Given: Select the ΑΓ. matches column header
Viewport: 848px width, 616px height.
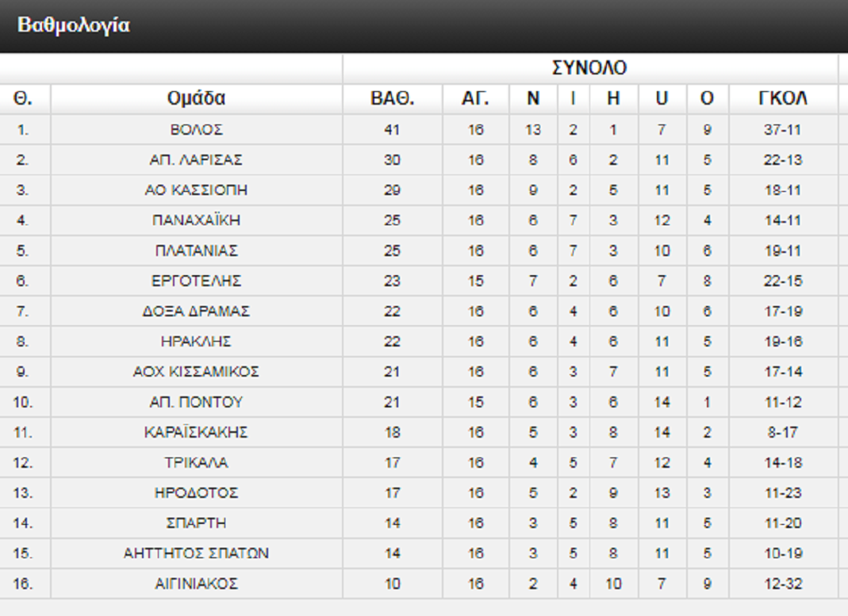Looking at the screenshot, I should click(475, 99).
